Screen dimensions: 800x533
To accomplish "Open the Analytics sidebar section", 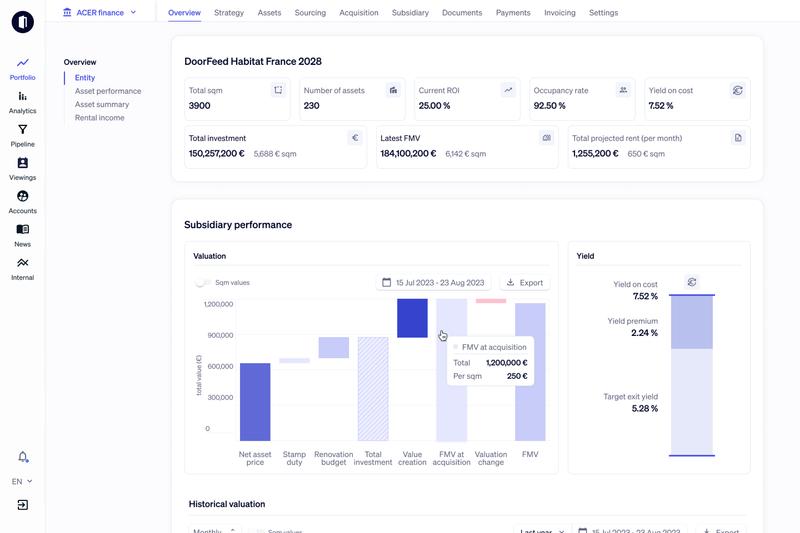I will point(22,103).
